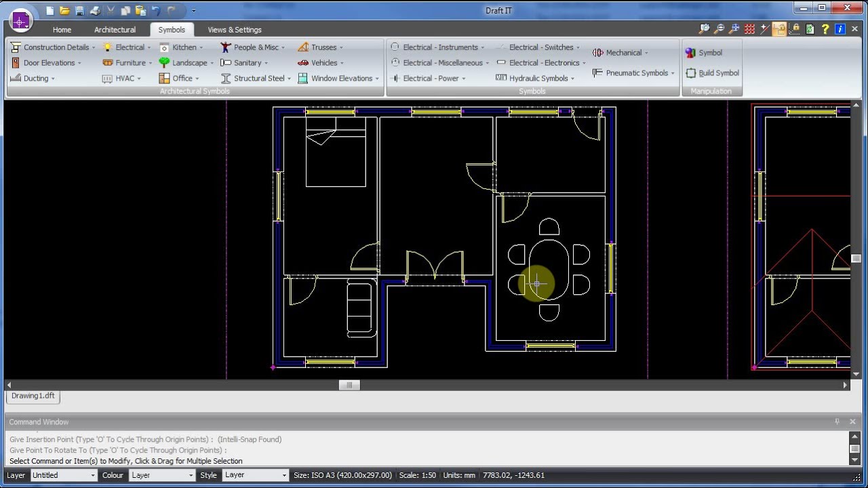Viewport: 868px width, 488px height.
Task: Click the HVAC symbols icon
Action: click(x=121, y=78)
